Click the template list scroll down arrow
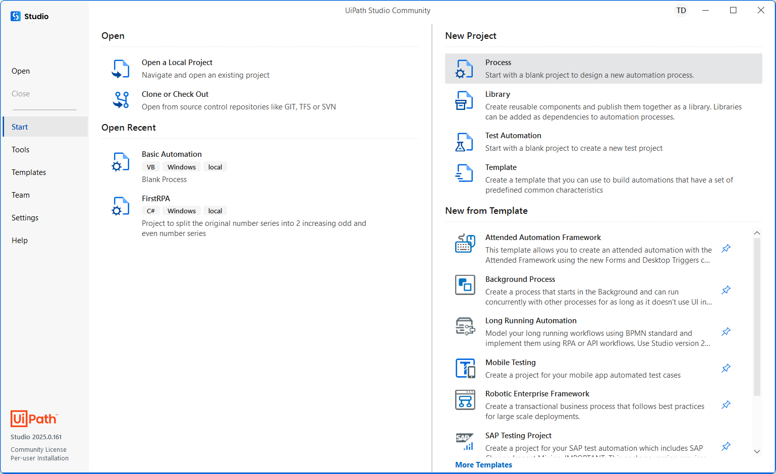Screen dimensions: 776x474 pos(757,451)
